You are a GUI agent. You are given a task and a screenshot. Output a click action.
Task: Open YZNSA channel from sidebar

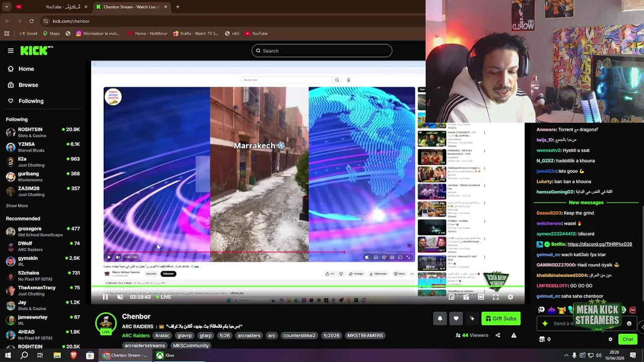[x=43, y=147]
